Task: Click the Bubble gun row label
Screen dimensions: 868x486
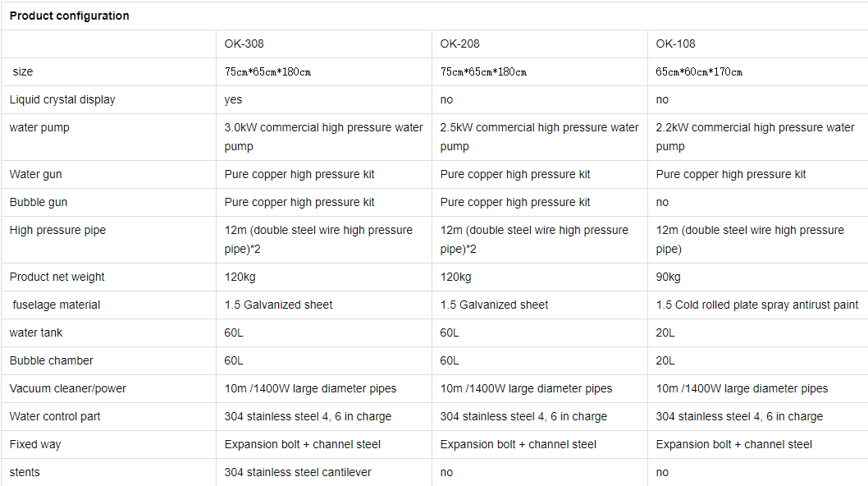Action: tap(39, 202)
